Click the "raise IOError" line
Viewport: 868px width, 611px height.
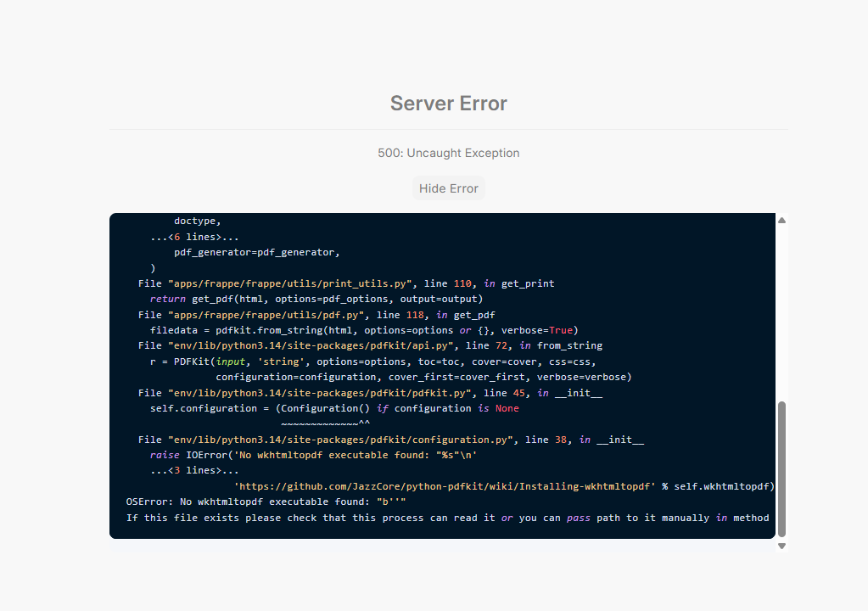[x=313, y=455]
